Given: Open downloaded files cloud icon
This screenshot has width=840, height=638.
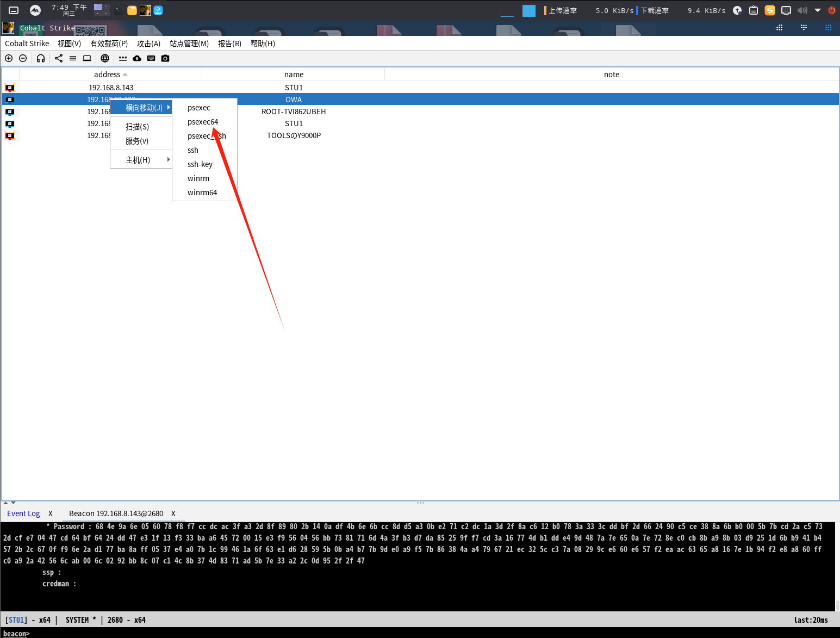Looking at the screenshot, I should tap(137, 58).
